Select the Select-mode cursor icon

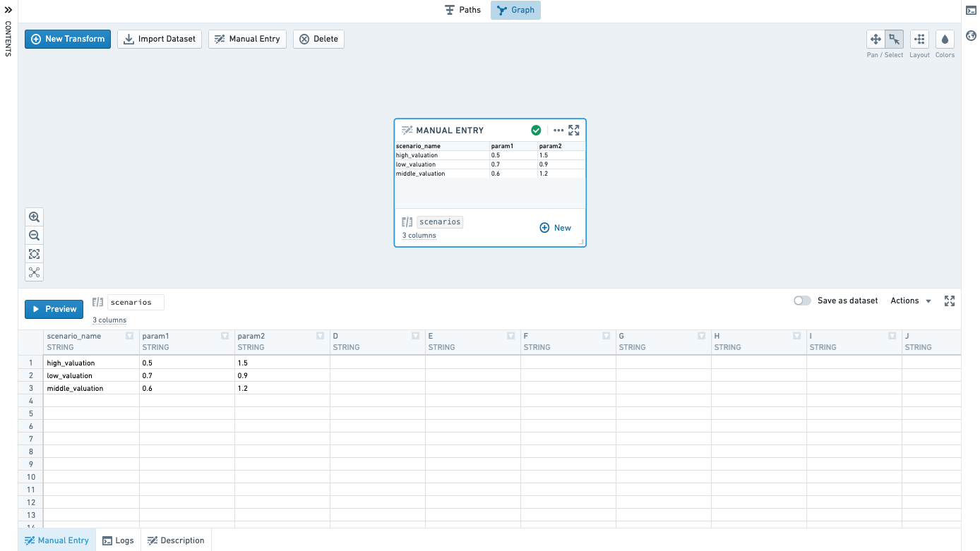[x=895, y=40]
